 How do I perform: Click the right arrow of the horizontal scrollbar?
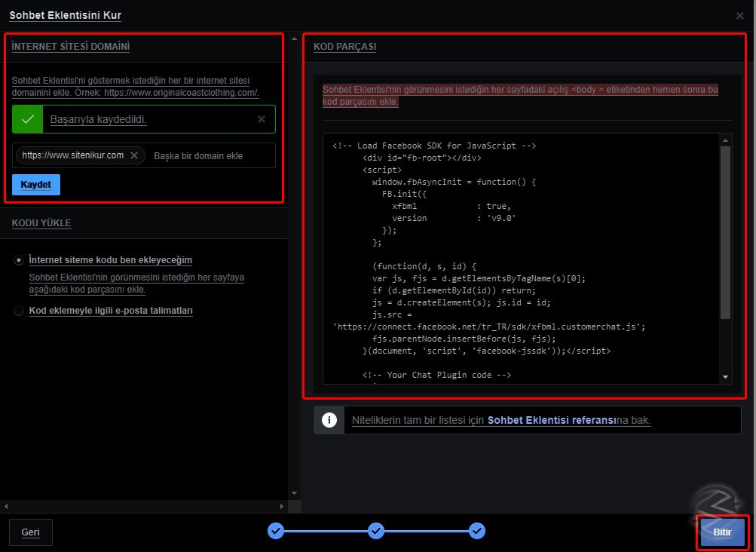pyautogui.click(x=283, y=506)
